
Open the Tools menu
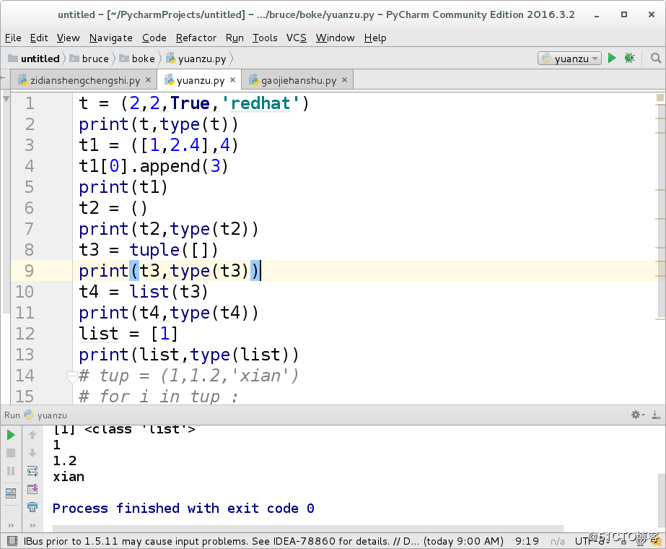pos(265,38)
